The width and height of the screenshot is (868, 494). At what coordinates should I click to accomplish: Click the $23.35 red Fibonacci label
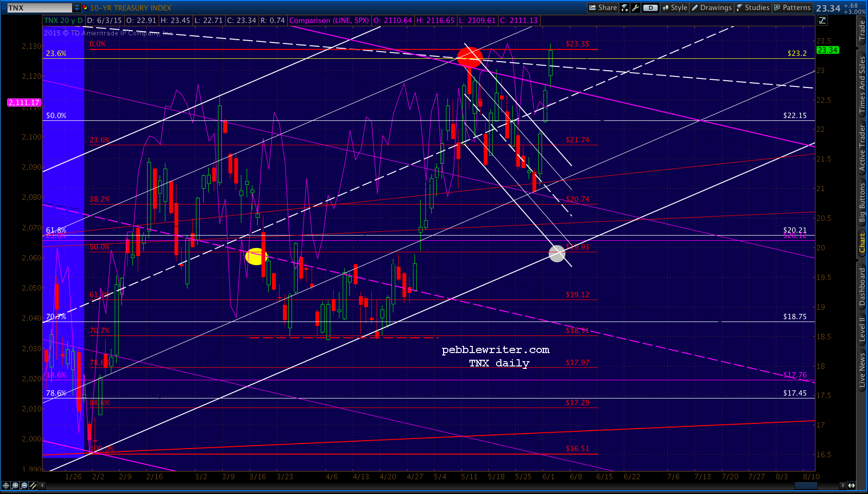[x=577, y=44]
